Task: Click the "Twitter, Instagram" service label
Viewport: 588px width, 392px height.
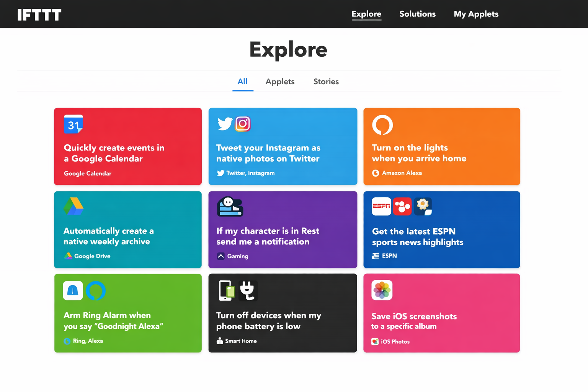Action: click(x=250, y=173)
